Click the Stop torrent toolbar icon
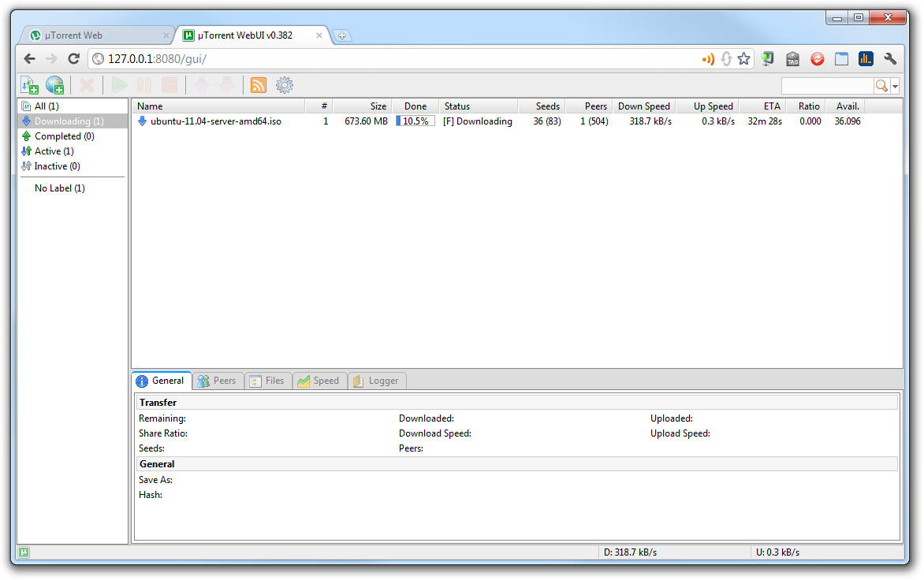Image resolution: width=924 pixels, height=580 pixels. pos(170,85)
